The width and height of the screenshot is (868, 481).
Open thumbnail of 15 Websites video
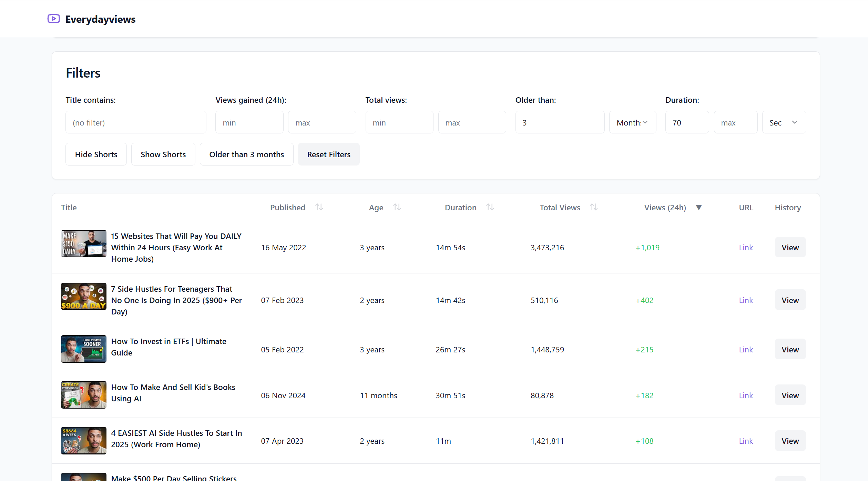[x=83, y=243]
